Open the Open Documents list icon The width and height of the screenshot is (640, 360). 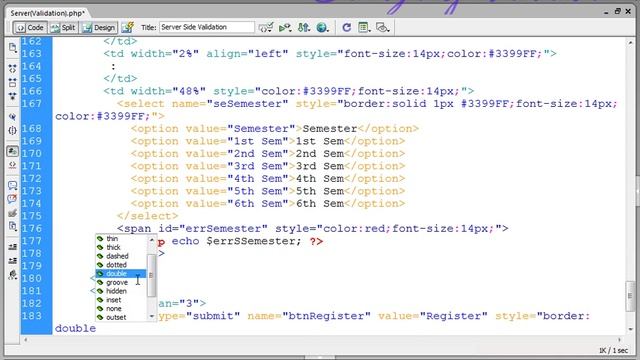pyautogui.click(x=12, y=48)
